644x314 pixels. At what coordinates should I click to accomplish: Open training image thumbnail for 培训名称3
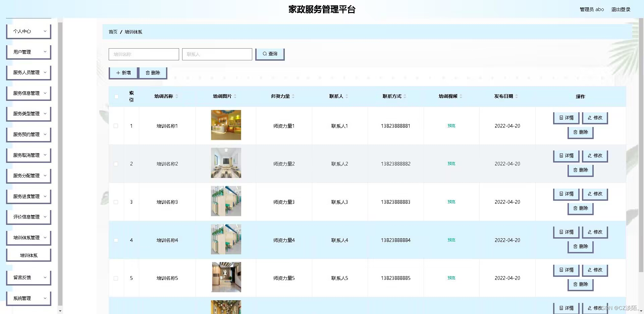tap(226, 201)
